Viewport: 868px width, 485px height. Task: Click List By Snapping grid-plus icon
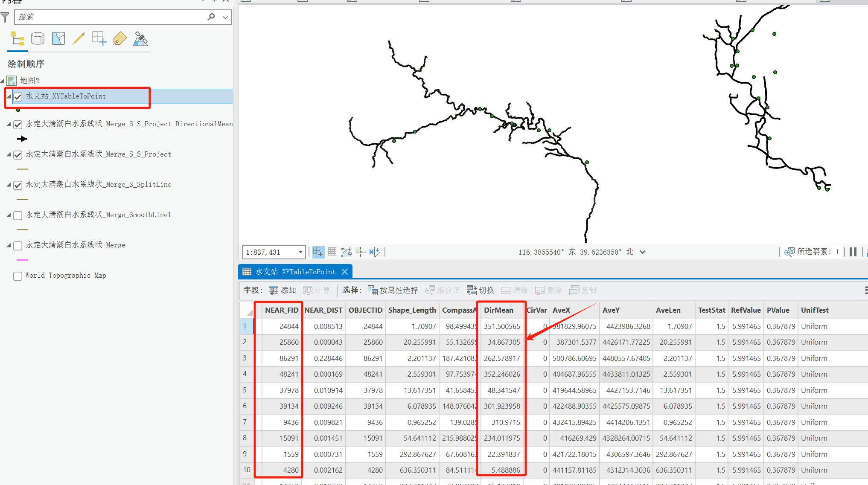(x=99, y=39)
